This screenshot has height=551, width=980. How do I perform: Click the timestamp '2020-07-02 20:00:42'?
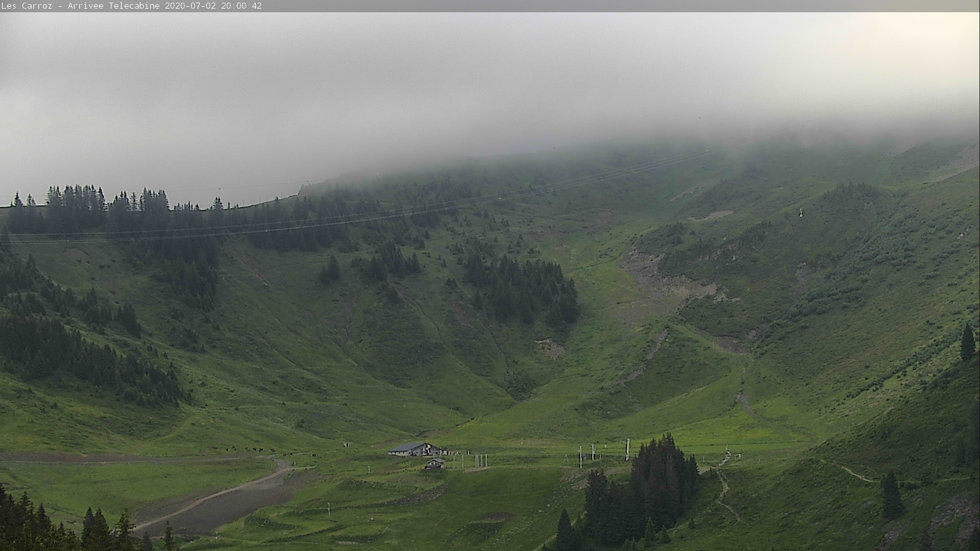click(x=213, y=6)
